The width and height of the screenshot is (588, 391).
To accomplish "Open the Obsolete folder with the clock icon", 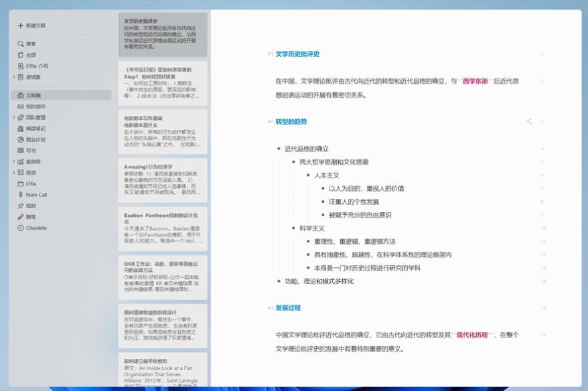I will (32, 228).
